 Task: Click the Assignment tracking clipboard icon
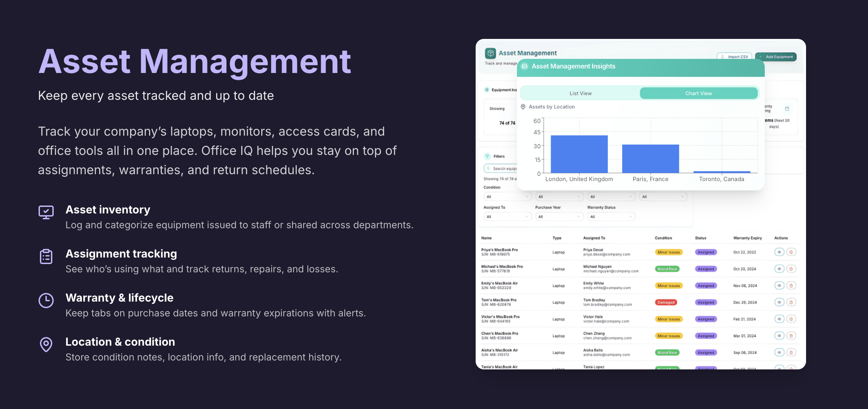[46, 256]
